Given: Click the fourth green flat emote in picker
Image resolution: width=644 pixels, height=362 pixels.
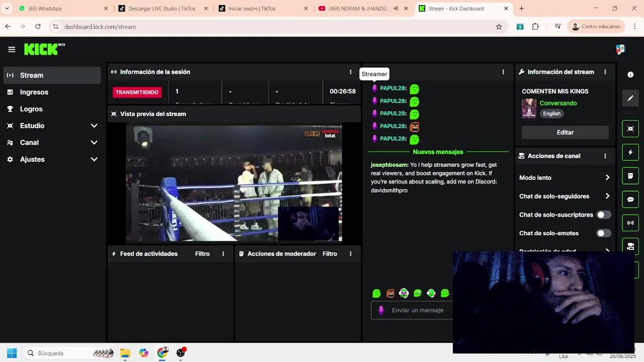Looking at the screenshot, I should click(x=418, y=293).
